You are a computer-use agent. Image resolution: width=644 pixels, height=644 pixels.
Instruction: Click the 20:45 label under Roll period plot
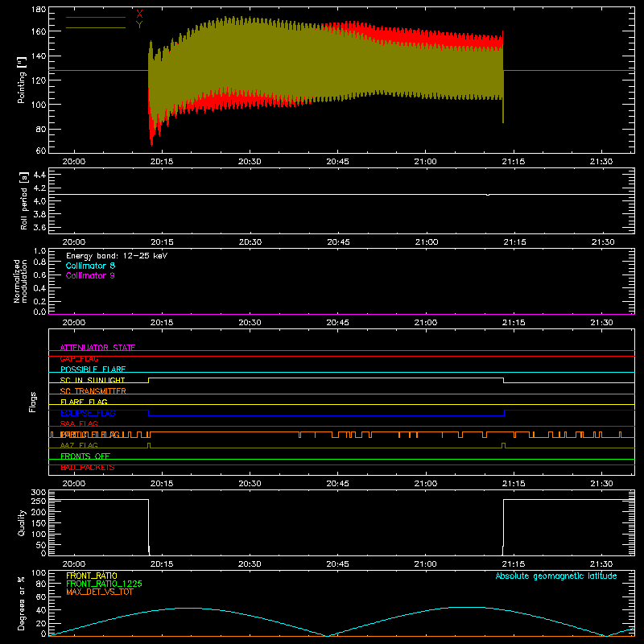click(x=338, y=242)
